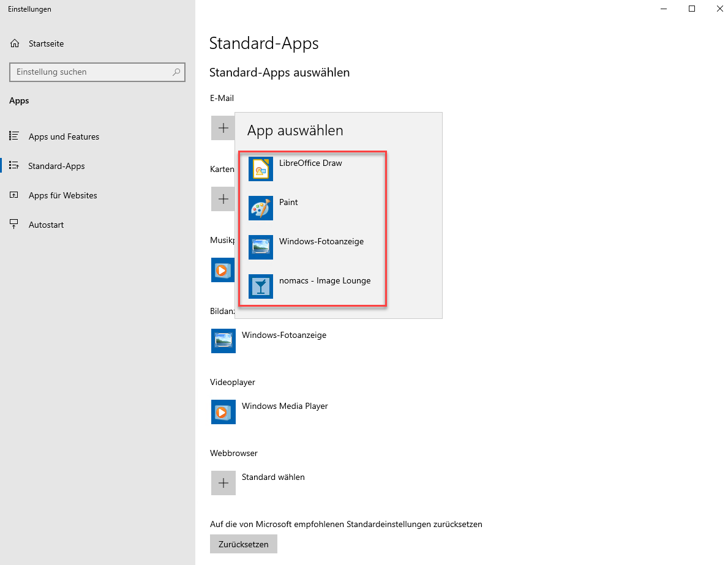Choose the nomacs - Image Lounge cocktail icon
The image size is (728, 565).
pyautogui.click(x=260, y=286)
